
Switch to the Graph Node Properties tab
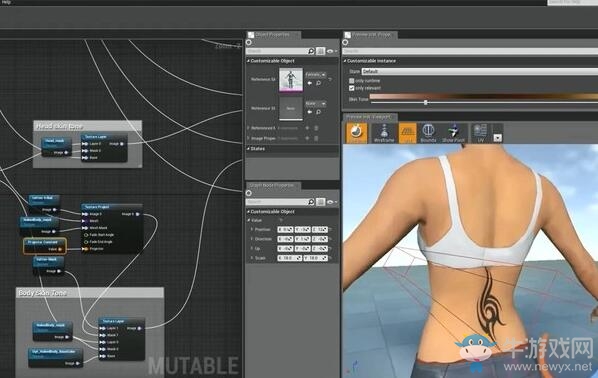pyautogui.click(x=273, y=185)
